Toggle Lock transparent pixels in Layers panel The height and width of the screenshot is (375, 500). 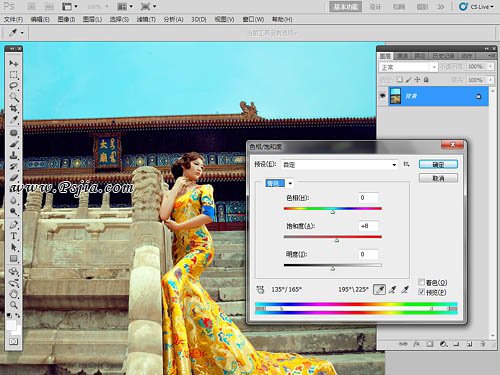399,80
